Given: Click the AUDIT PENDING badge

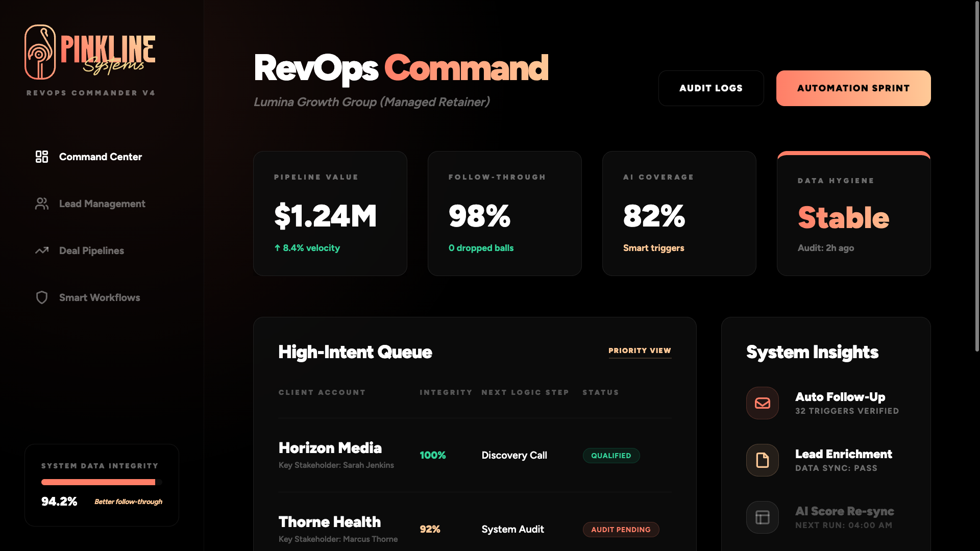Looking at the screenshot, I should (x=621, y=529).
